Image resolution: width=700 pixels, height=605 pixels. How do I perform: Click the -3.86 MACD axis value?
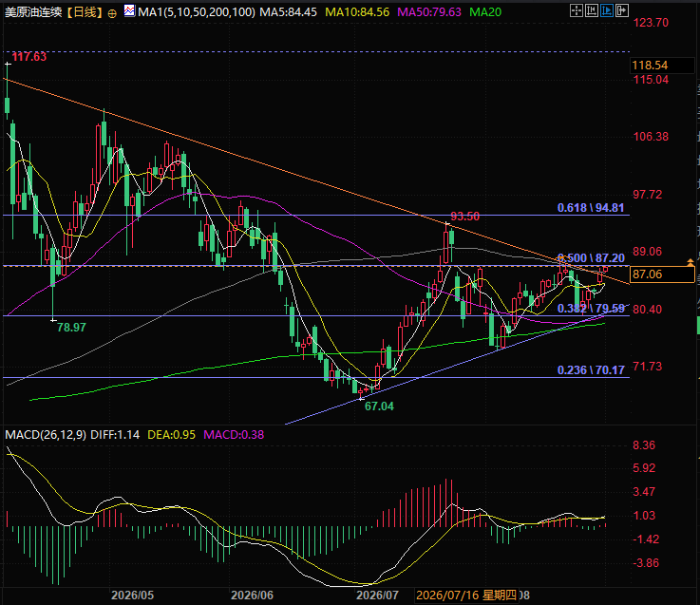(646, 563)
